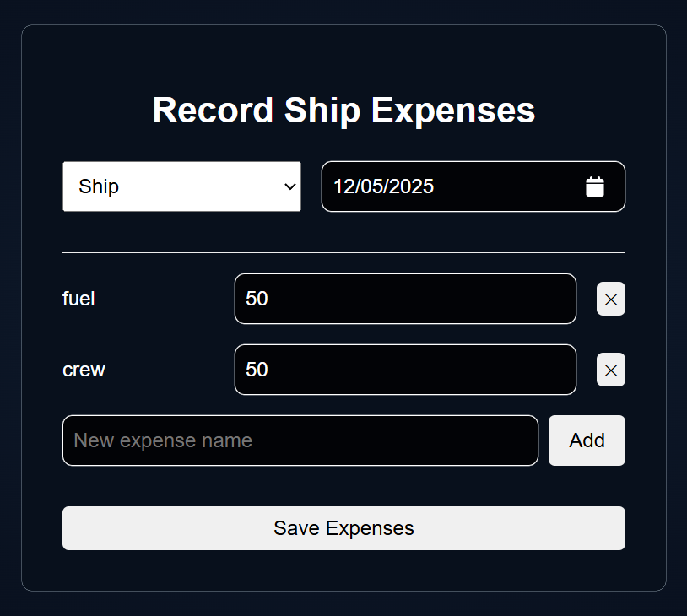Click the Record Ship Expenses heading
687x616 pixels.
point(344,111)
